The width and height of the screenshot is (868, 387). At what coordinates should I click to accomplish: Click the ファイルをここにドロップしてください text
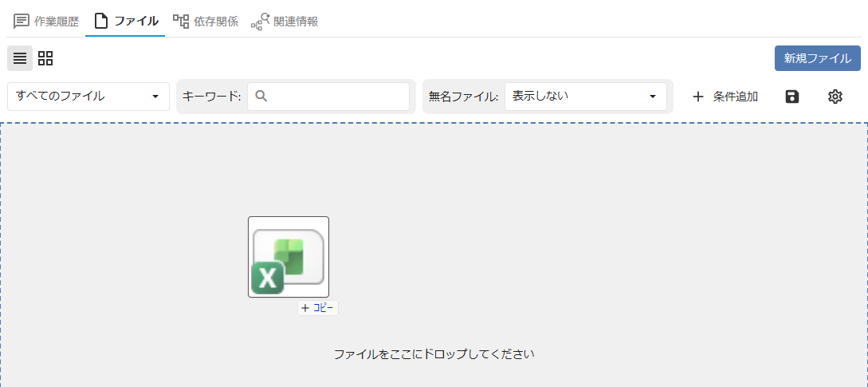click(434, 353)
